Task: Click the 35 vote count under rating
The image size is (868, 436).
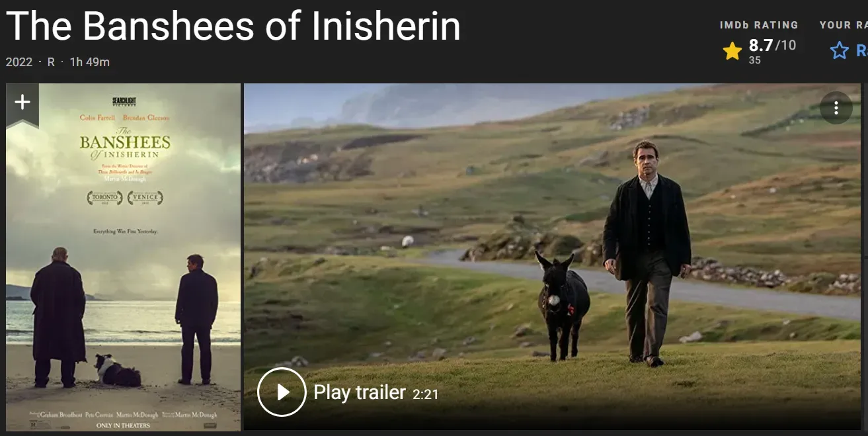Action: pyautogui.click(x=754, y=60)
